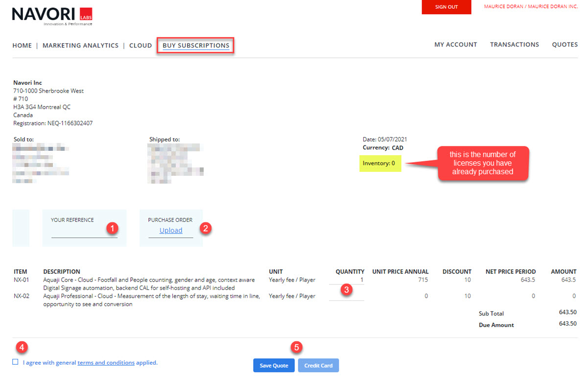Open MY ACCOUNT page
The image size is (588, 377).
tap(456, 45)
